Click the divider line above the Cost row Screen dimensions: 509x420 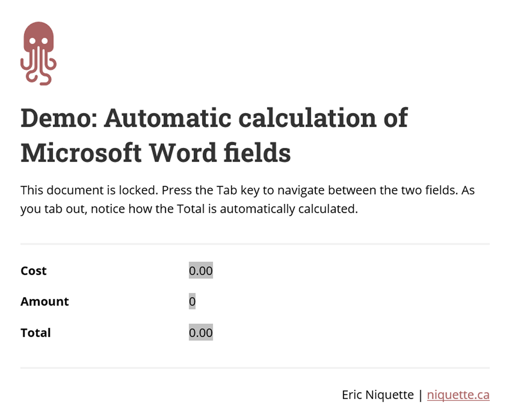tap(255, 244)
